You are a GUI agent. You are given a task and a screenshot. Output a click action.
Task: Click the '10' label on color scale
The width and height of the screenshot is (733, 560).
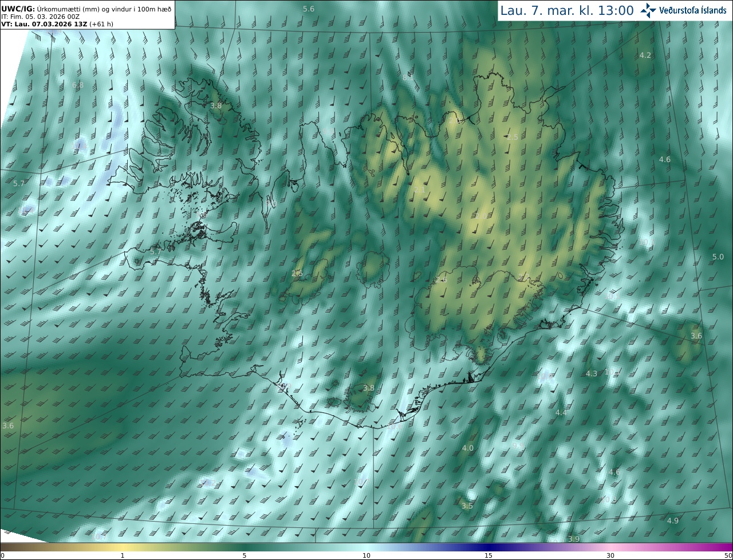(x=366, y=555)
